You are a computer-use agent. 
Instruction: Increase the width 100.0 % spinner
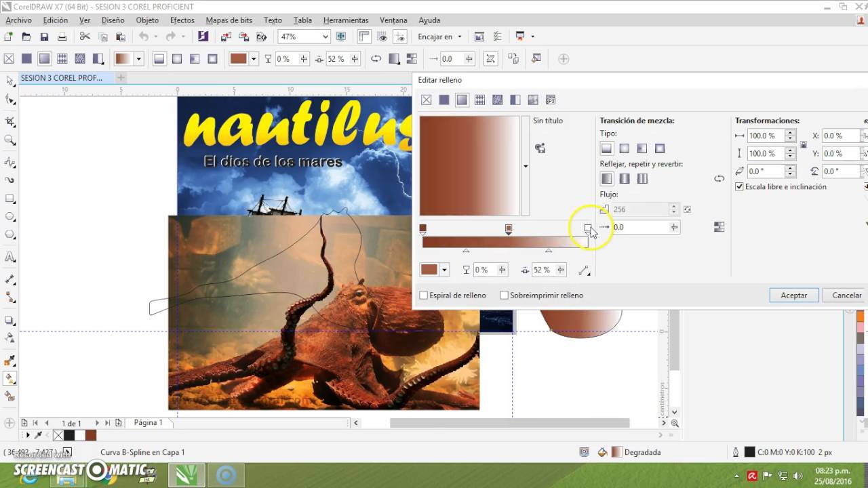point(790,133)
